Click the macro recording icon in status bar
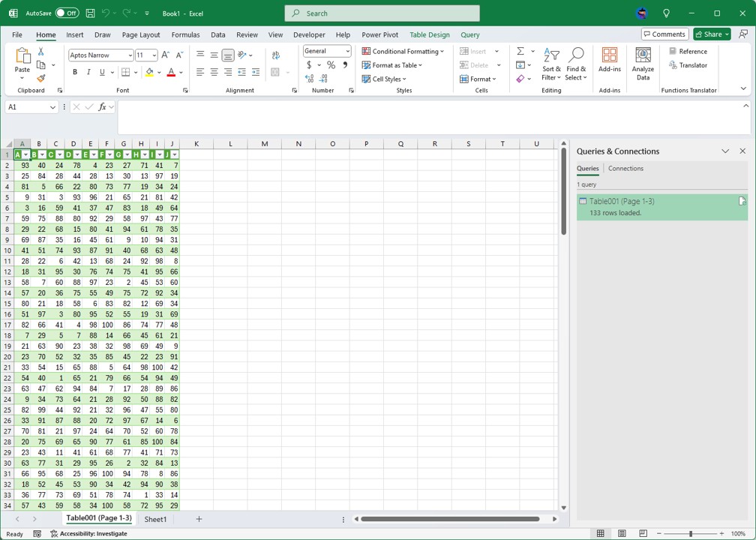Screen dimensions: 756x540 point(37,534)
